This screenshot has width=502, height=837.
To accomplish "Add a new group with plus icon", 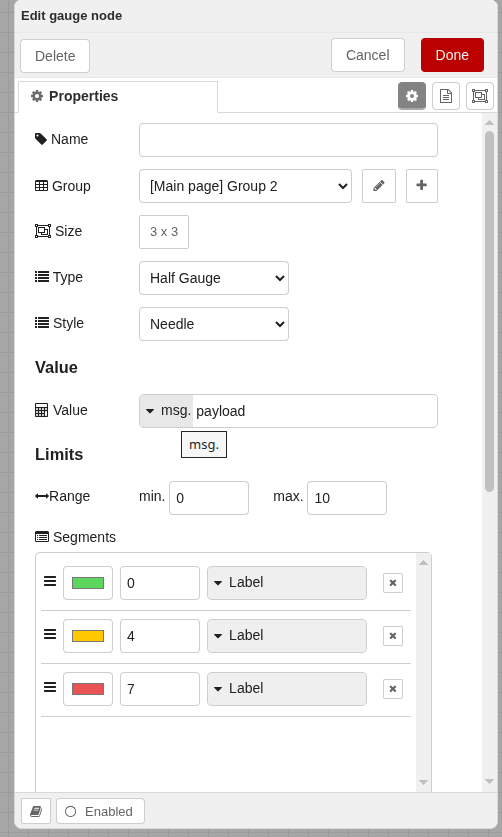I will pyautogui.click(x=422, y=186).
